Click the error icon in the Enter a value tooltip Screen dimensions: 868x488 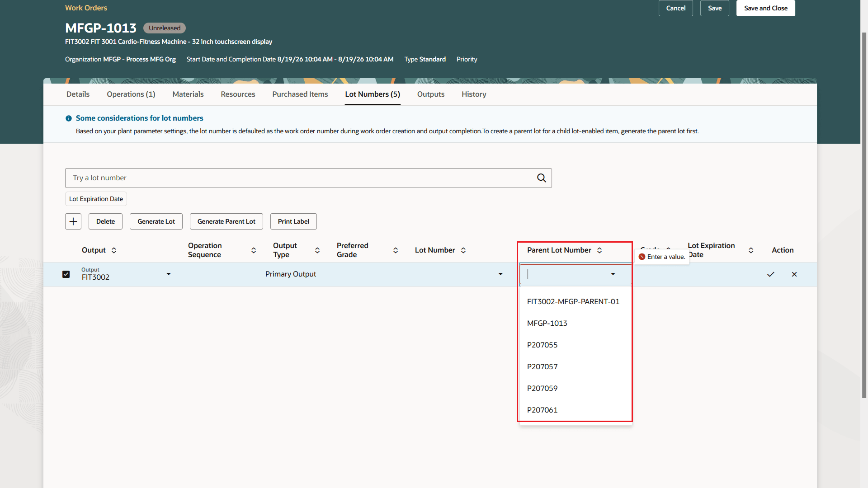(x=642, y=257)
